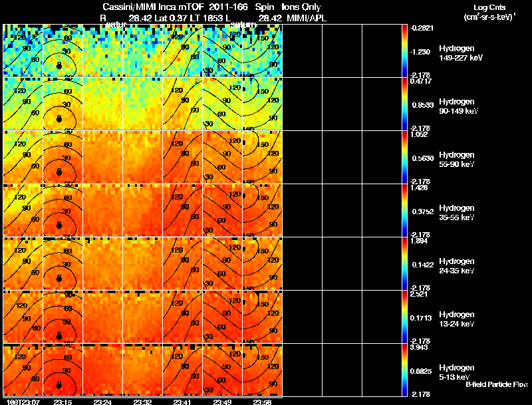Image resolution: width=532 pixels, height=405 pixels.
Task: Click the color bar for Hydrogen 55-90 keV
Action: pos(404,157)
